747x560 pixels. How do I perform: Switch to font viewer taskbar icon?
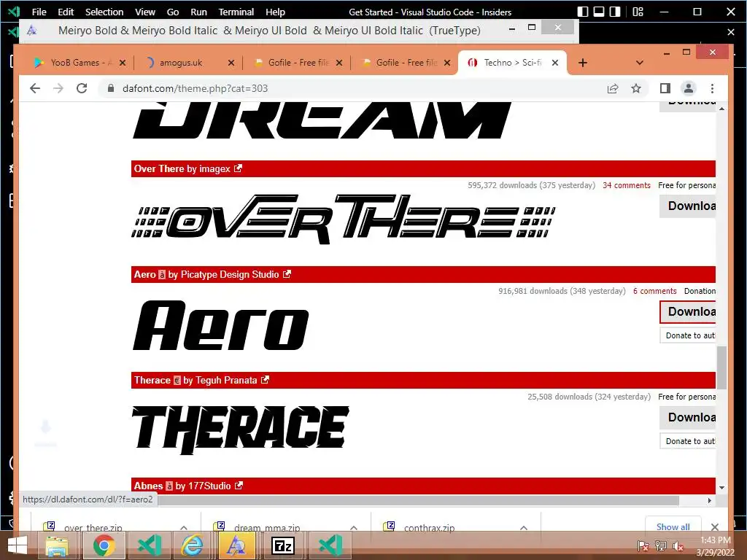pos(236,545)
